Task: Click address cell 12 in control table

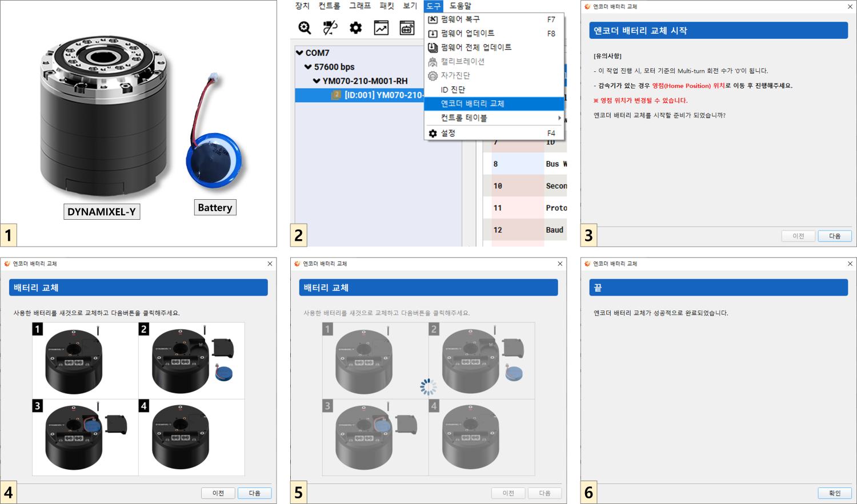Action: (x=518, y=230)
